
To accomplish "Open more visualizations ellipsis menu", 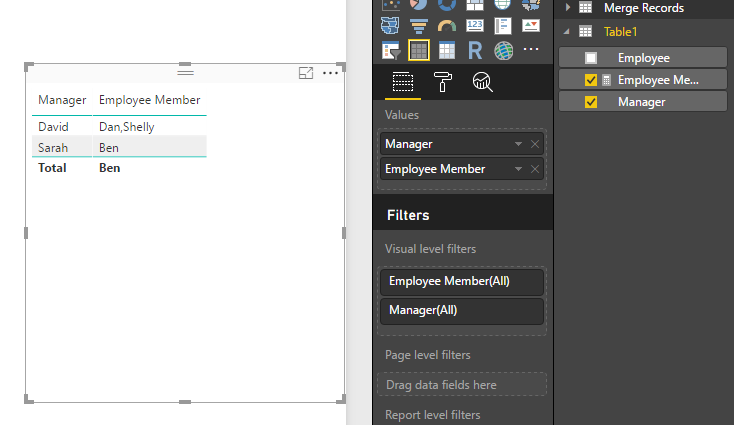I will [531, 49].
